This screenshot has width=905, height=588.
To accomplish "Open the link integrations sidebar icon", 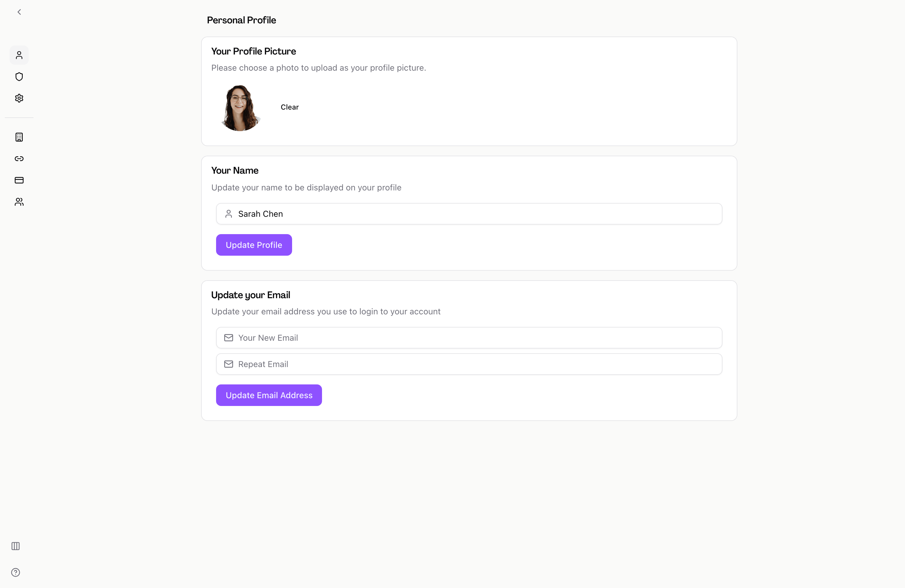I will point(19,159).
